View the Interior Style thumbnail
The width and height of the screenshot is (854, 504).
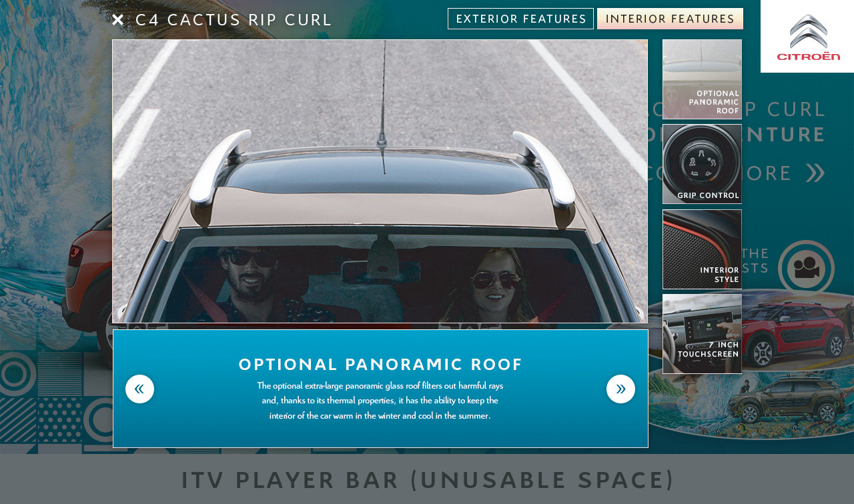tap(702, 249)
